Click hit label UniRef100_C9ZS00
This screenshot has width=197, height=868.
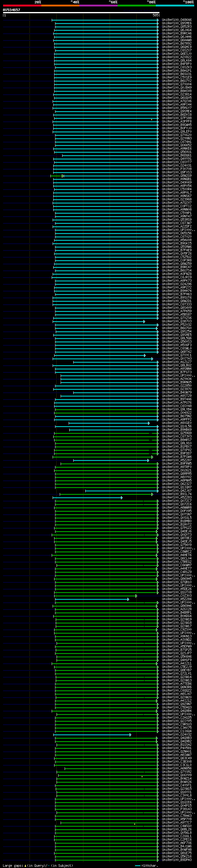pos(177,629)
